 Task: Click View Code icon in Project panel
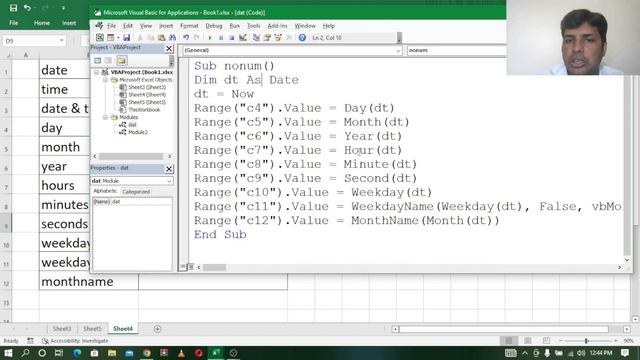[x=98, y=60]
